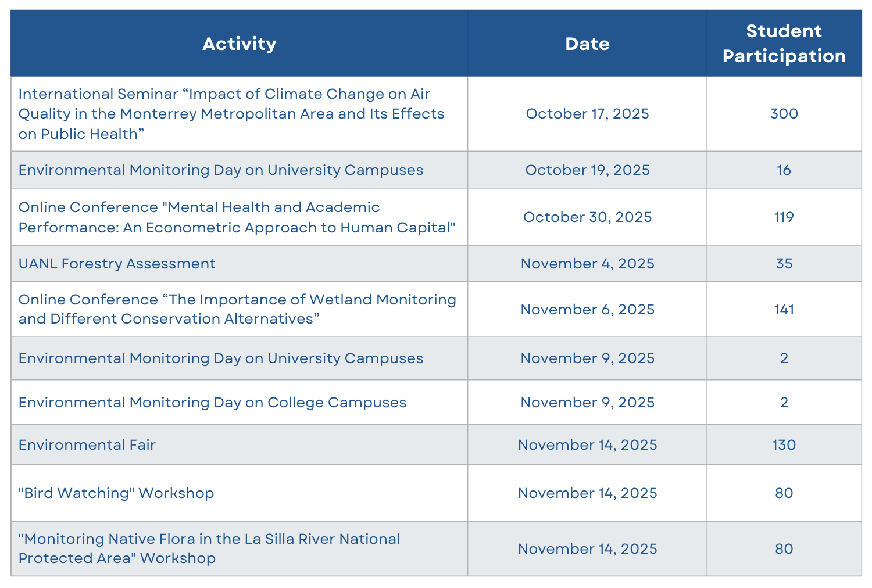This screenshot has height=588, width=872.
Task: Select Environmental Monitoring Day on College Campuses
Action: [239, 403]
